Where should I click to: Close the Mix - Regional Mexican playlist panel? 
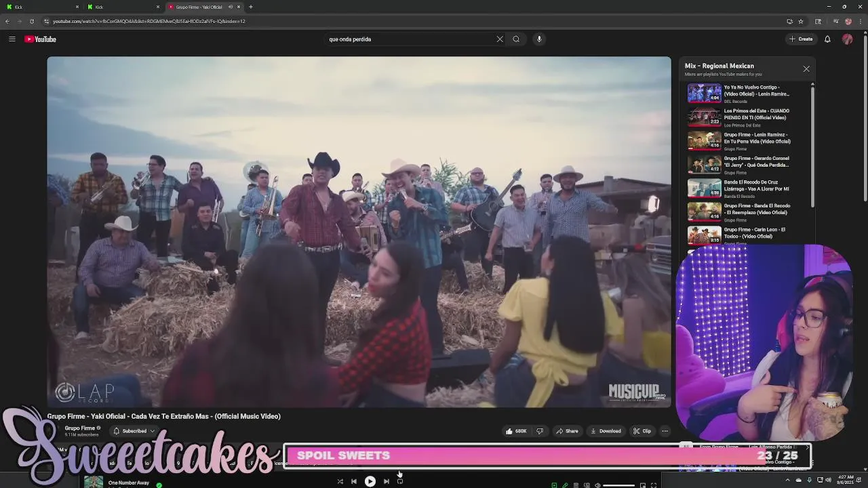806,69
